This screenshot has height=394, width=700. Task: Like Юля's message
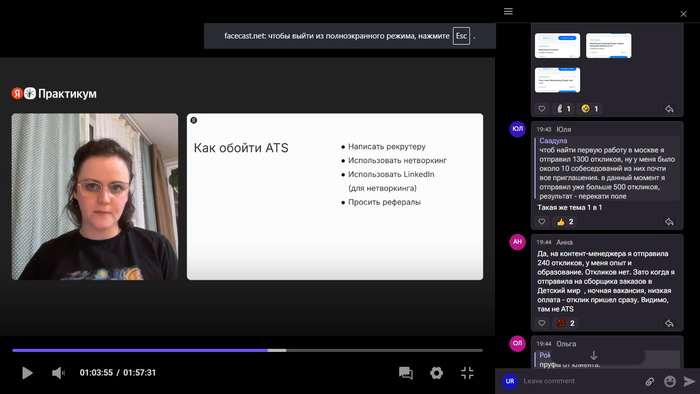(542, 221)
